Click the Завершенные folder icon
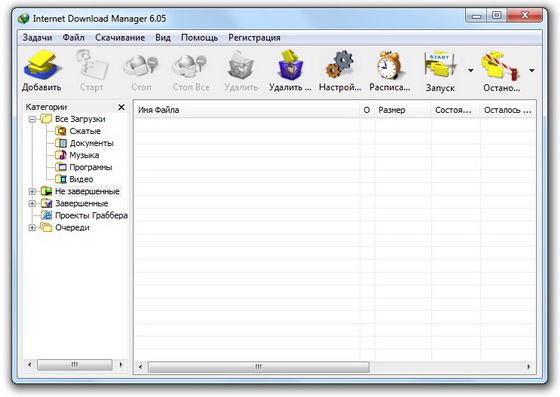 [x=46, y=203]
